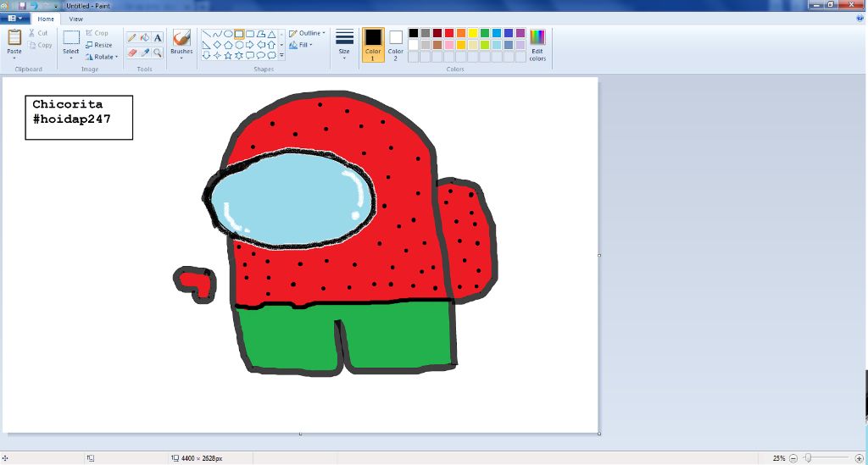Click the Crop button
The image size is (868, 465).
97,33
